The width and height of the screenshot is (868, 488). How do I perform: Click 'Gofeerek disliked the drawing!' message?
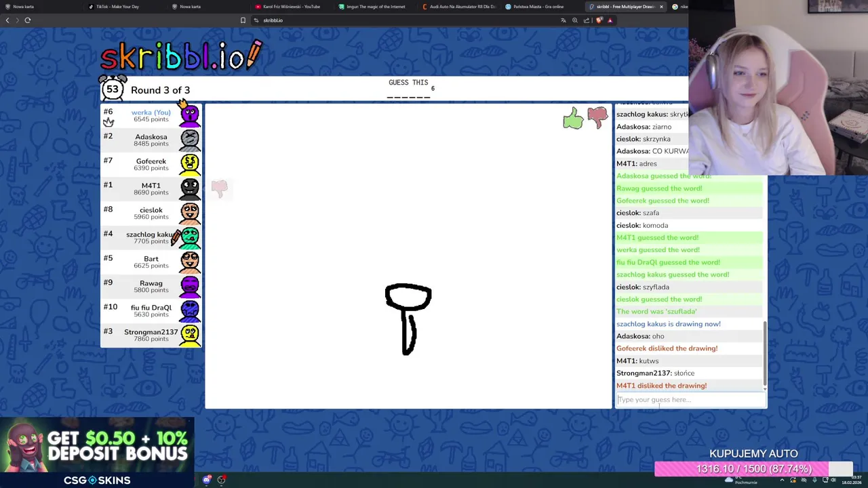(x=667, y=348)
